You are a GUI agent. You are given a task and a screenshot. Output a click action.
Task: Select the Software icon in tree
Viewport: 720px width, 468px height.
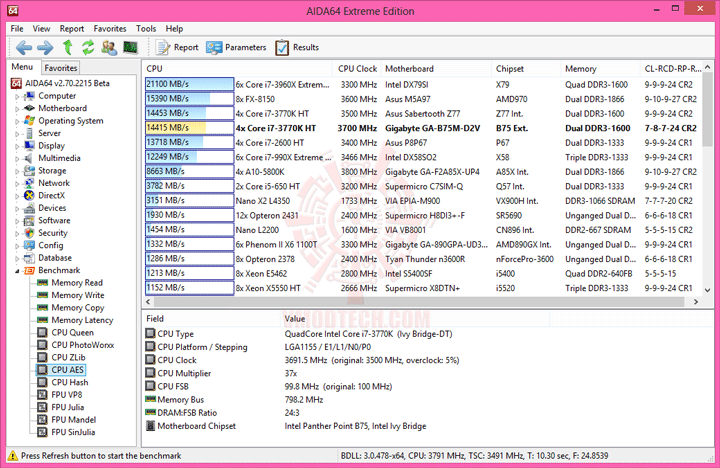pyautogui.click(x=29, y=220)
